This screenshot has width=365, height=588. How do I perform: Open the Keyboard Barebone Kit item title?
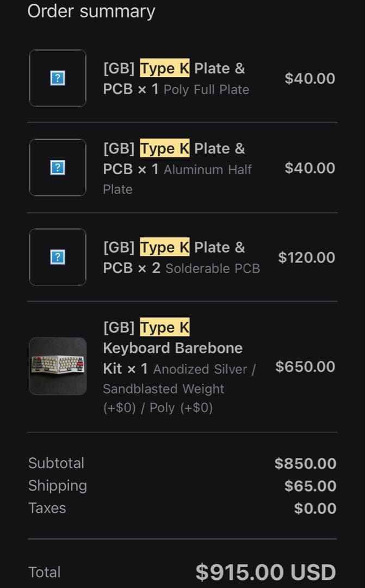[x=173, y=348]
